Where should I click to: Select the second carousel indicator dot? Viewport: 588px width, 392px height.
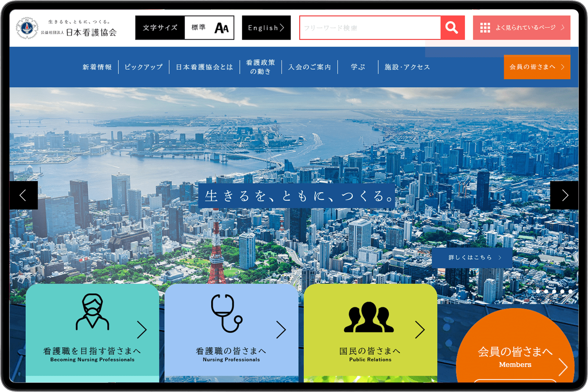tap(538, 292)
